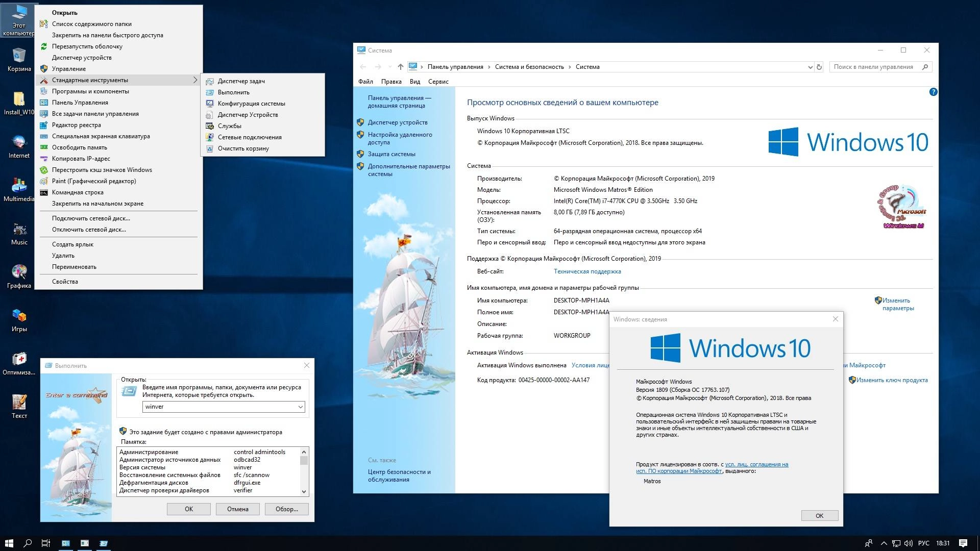The height and width of the screenshot is (551, 980).
Task: Click scroll down arrow in Памятка list
Action: point(304,492)
